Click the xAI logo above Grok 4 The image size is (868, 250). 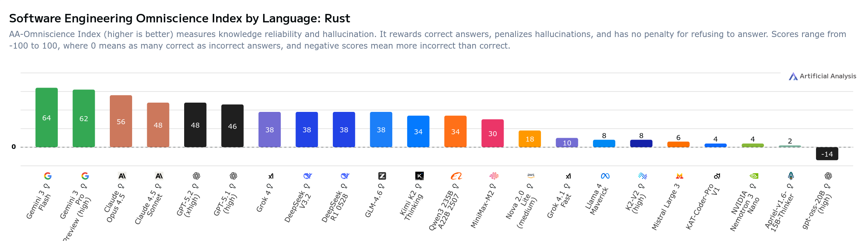click(271, 176)
